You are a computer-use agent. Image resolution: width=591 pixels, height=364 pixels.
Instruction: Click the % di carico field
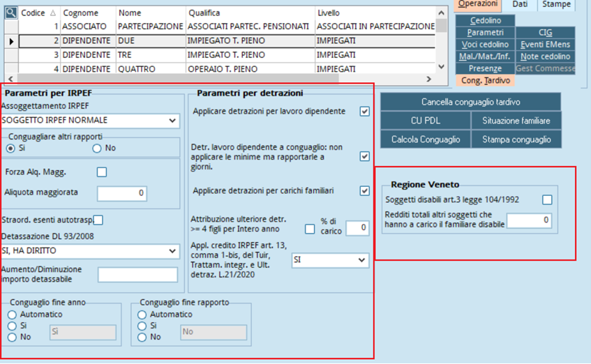[x=357, y=227]
